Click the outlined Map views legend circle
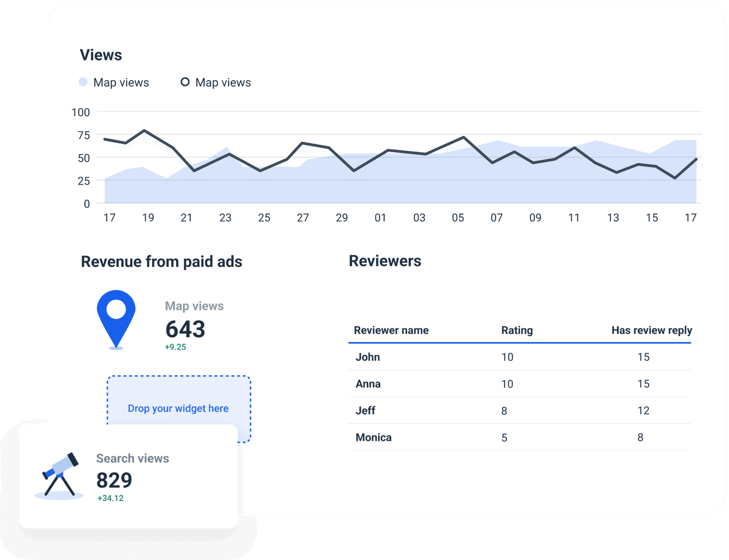The height and width of the screenshot is (560, 729). tap(185, 82)
